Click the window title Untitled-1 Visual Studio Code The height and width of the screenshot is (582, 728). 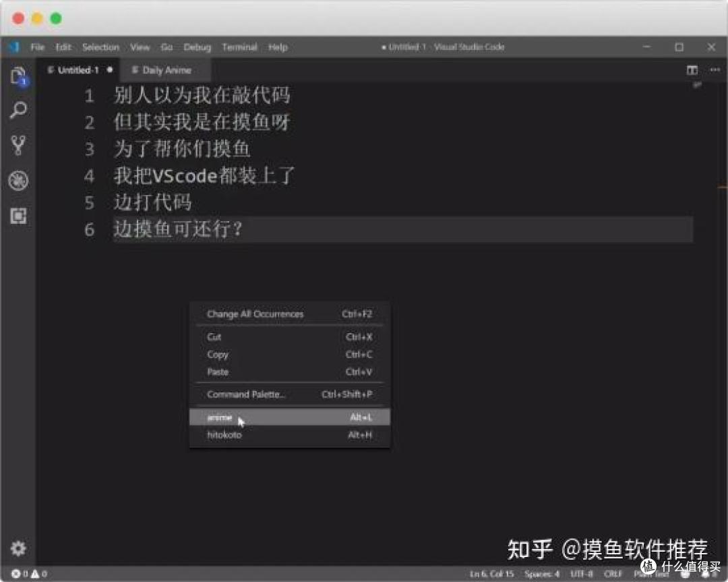tap(443, 47)
